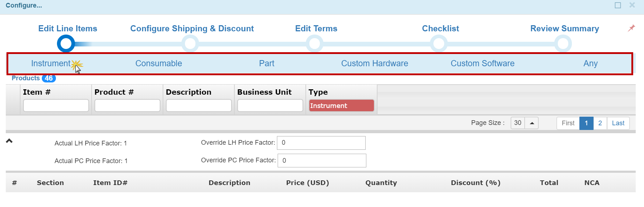The image size is (644, 207).
Task: Go to the Checklist step circle
Action: click(x=438, y=44)
